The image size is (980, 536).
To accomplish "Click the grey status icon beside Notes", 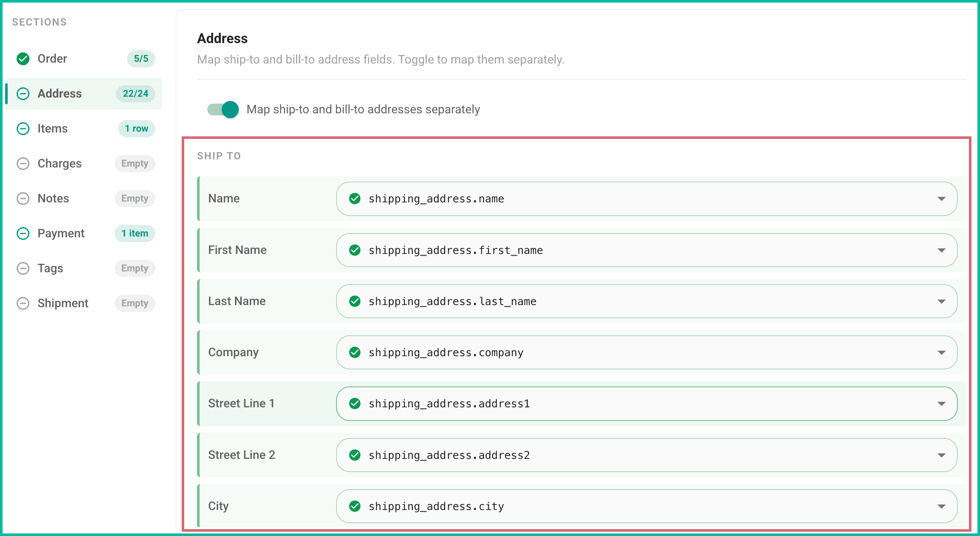I will coord(23,199).
